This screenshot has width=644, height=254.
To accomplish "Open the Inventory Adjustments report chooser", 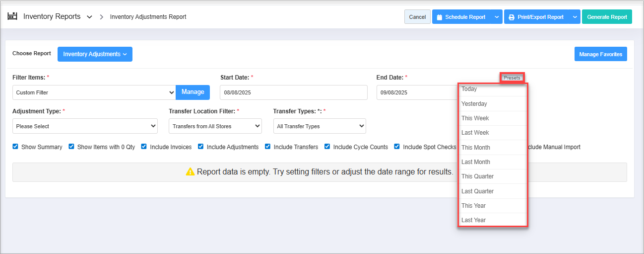I will click(95, 54).
